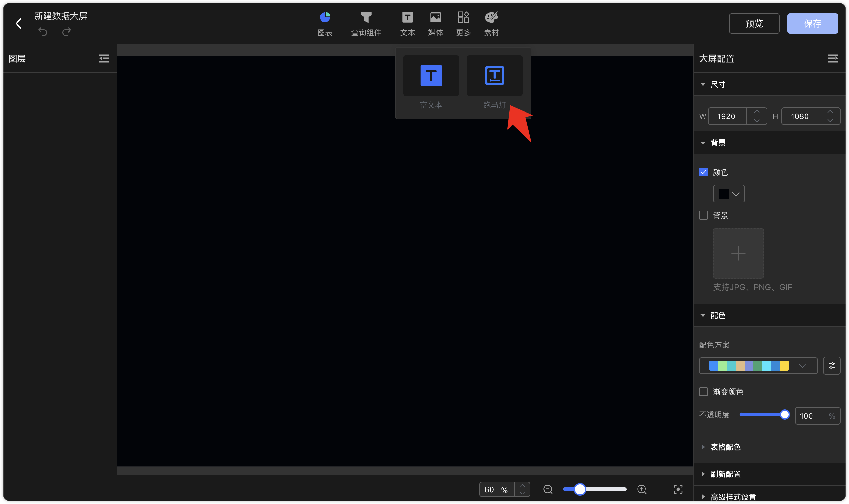The image size is (849, 504).
Task: Open the color scheme settings icon
Action: [x=831, y=365]
